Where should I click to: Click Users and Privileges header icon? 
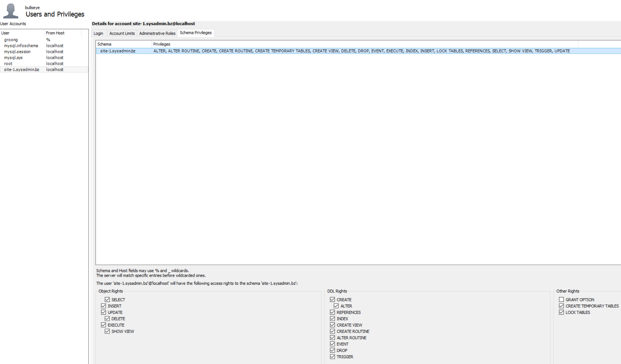coord(12,9)
